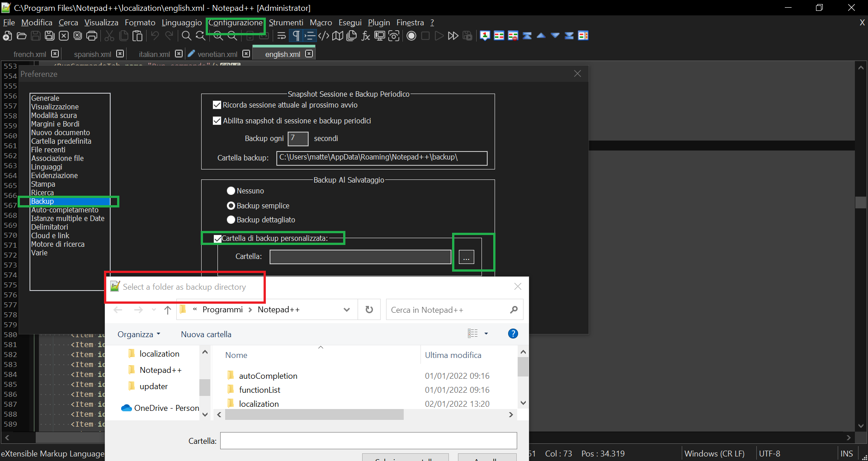This screenshot has width=868, height=461.
Task: Open the Programmi path dropdown
Action: point(346,310)
